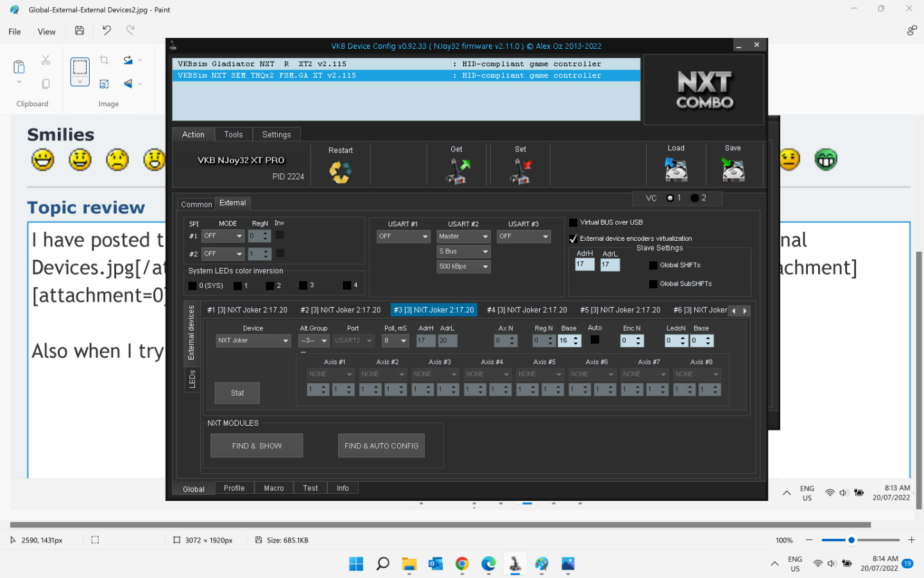Open Google Chrome from the taskbar

point(462,564)
